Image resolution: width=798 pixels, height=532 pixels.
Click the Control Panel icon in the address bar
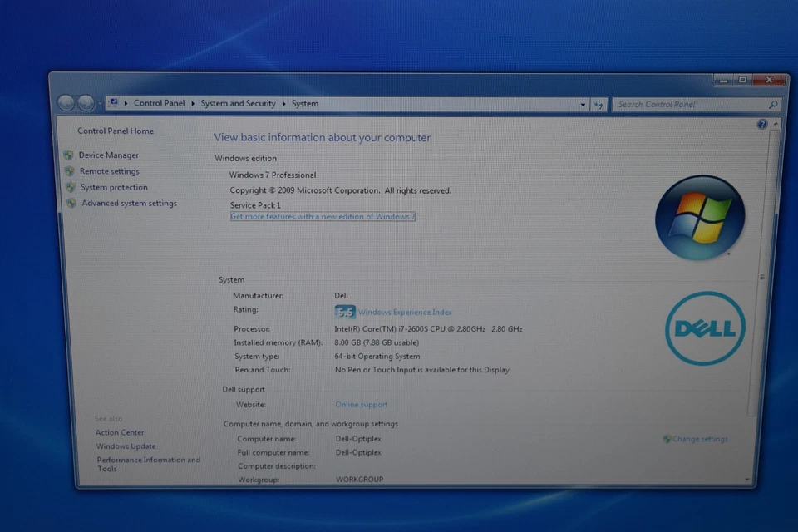click(x=112, y=102)
